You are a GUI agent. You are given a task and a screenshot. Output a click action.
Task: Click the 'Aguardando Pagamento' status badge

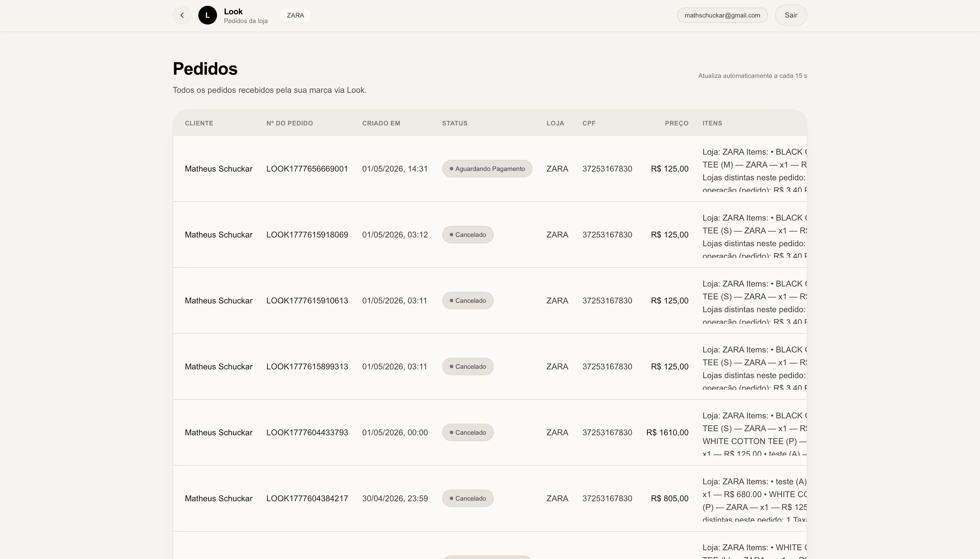tap(487, 169)
